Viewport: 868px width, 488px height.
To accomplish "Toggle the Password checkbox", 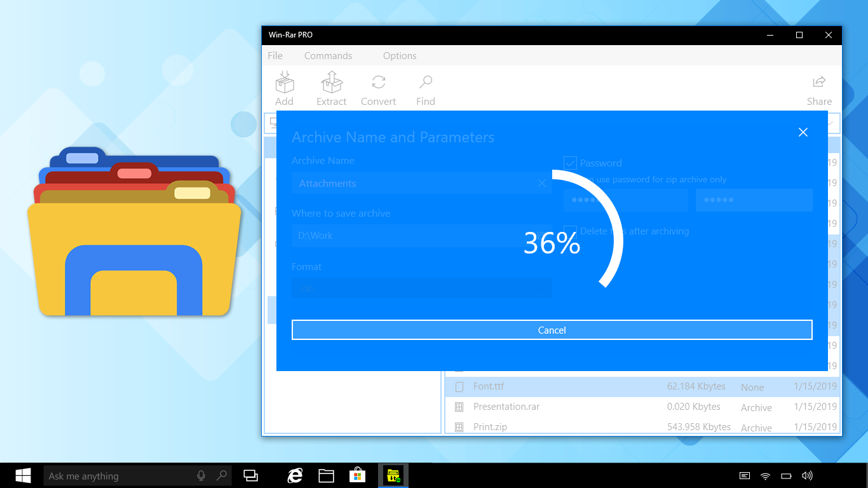I will point(570,163).
